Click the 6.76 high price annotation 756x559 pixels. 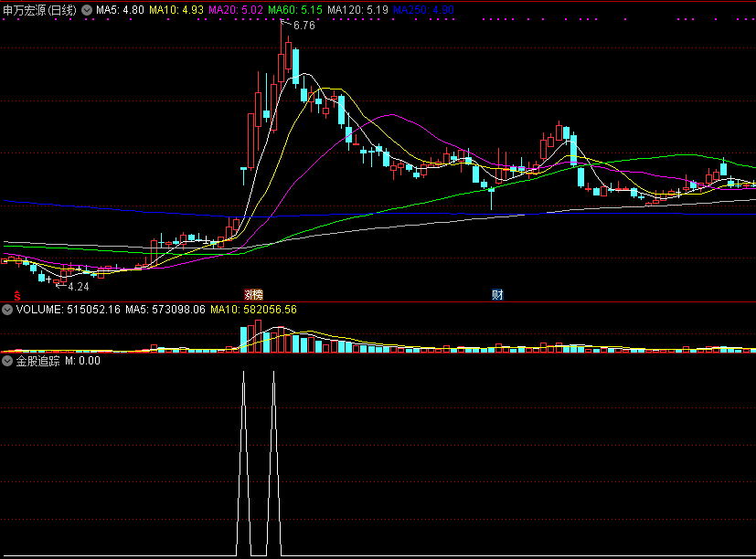[x=304, y=26]
